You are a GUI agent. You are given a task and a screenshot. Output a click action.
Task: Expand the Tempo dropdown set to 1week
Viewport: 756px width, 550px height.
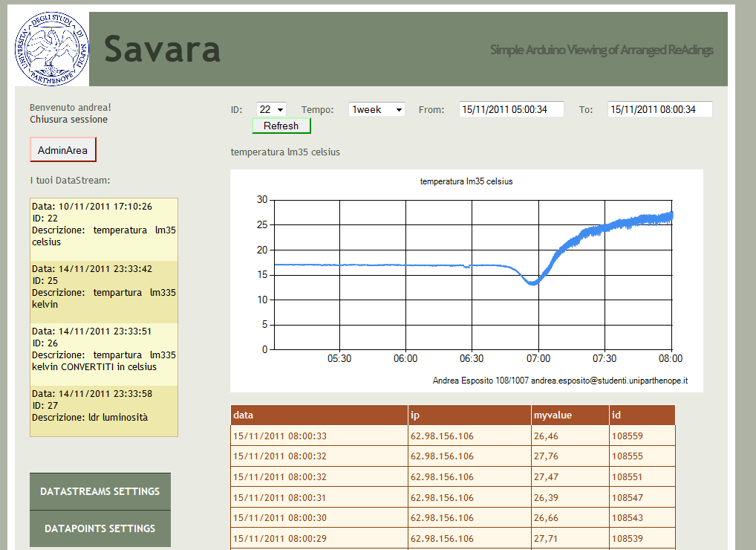[x=377, y=109]
